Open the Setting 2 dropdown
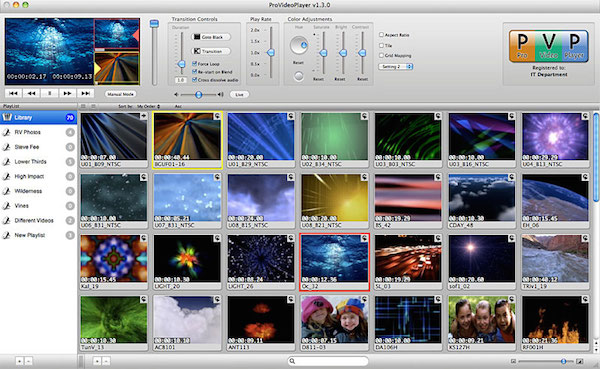 (396, 66)
